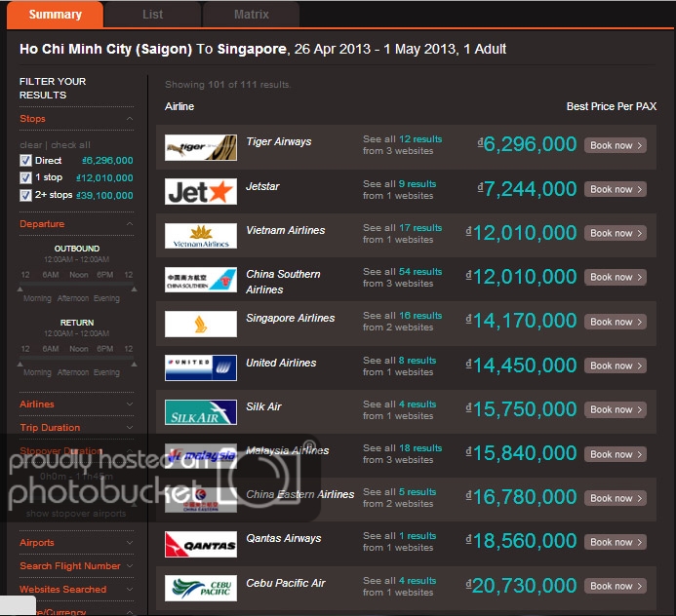This screenshot has height=616, width=676.
Task: Book now for Silk Air
Action: (x=616, y=409)
